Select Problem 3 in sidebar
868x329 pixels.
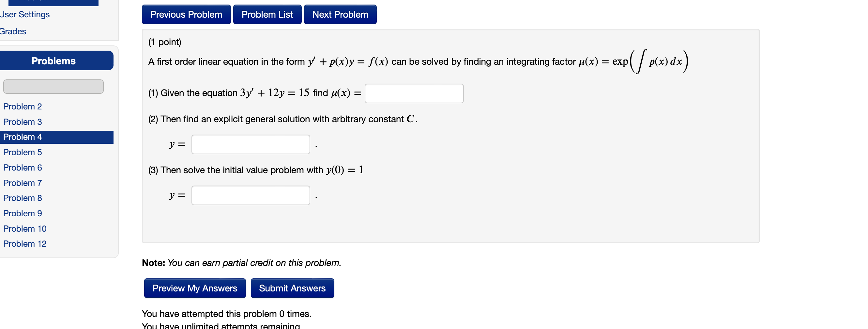coord(23,122)
